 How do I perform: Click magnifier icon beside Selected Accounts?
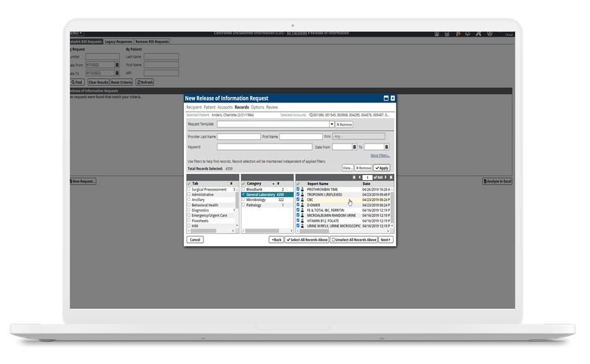tap(311, 115)
